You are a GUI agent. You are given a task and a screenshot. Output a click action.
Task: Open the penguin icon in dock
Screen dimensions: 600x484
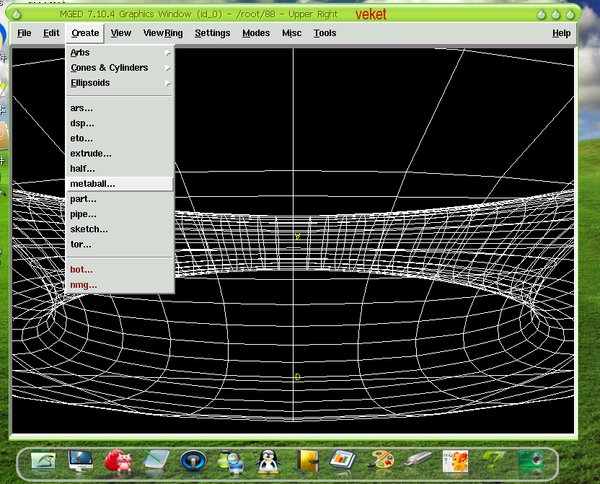tap(267, 460)
